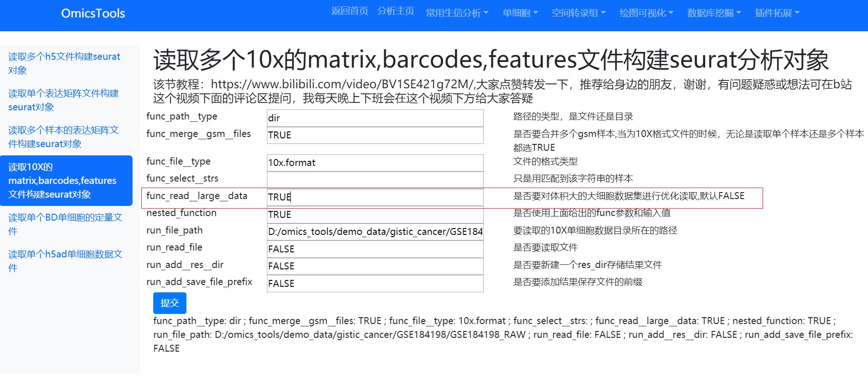Focus the run_file_path input field
This screenshot has height=376, width=868.
pos(375,232)
